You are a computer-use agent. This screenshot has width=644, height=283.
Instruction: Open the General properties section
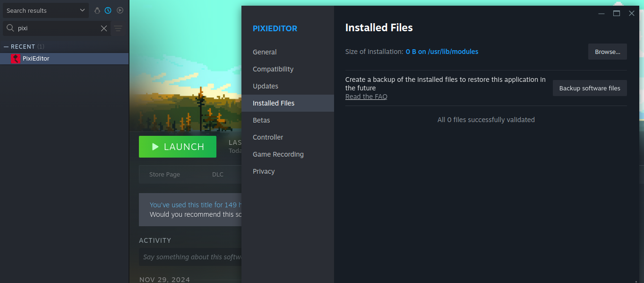(x=288, y=52)
